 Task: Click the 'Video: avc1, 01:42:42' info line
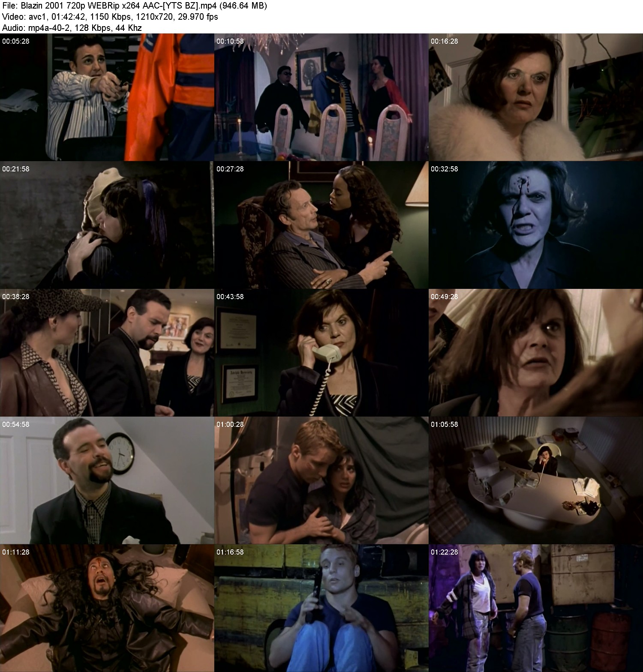[110, 17]
